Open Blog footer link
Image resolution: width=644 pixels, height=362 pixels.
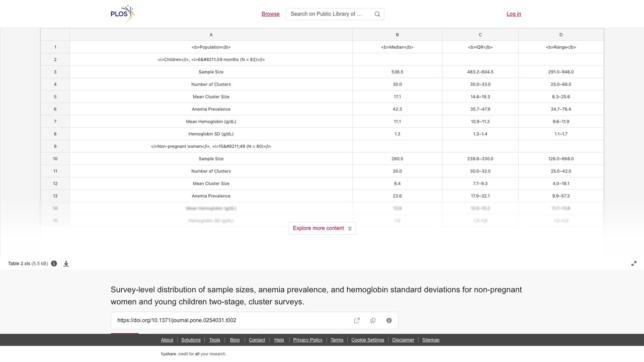[x=235, y=340]
